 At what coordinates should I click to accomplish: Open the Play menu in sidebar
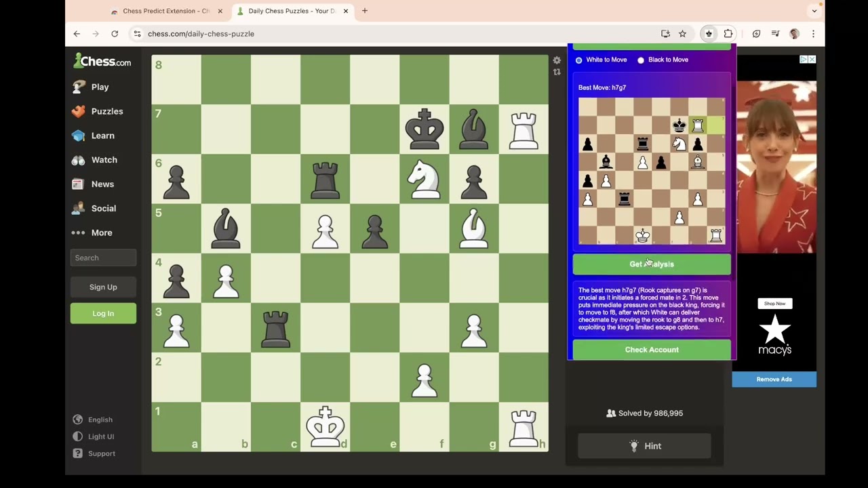click(91, 87)
